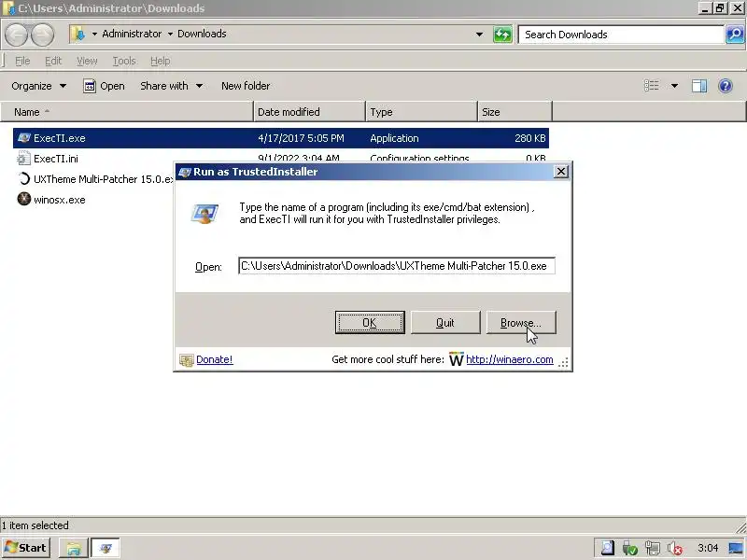Open the view options dropdown arrow
This screenshot has width=747, height=560.
pyautogui.click(x=674, y=86)
